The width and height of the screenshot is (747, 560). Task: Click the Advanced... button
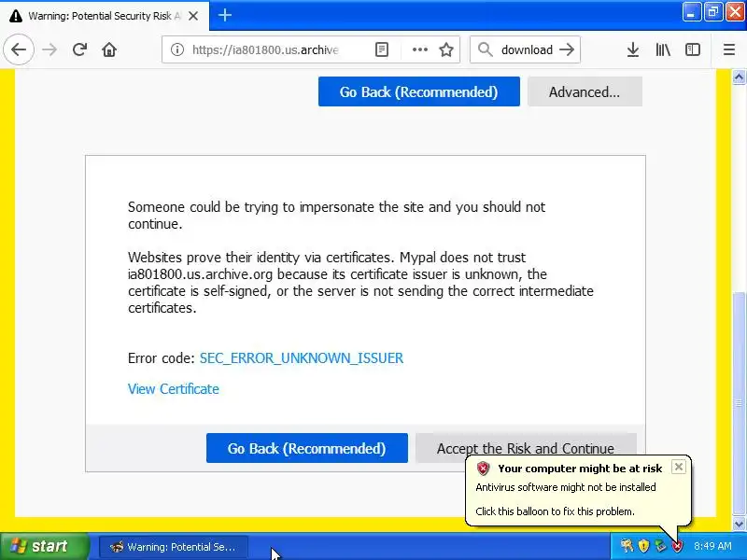(585, 91)
